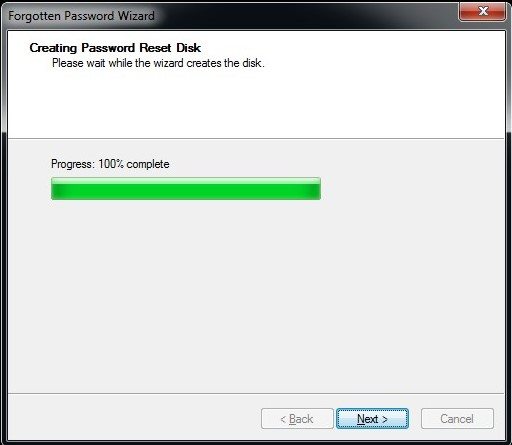The height and width of the screenshot is (445, 512).
Task: Click the '100%' text in progress label
Action: (111, 164)
